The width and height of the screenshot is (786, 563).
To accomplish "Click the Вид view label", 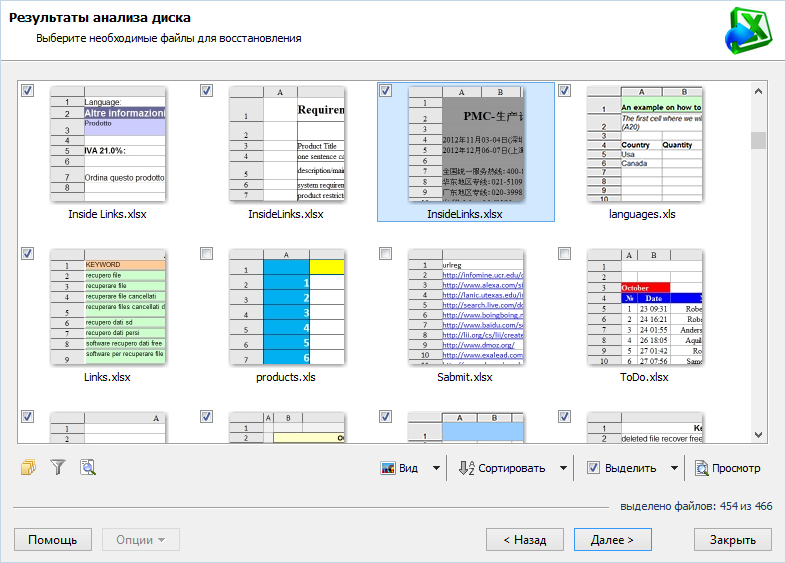I will [x=408, y=468].
